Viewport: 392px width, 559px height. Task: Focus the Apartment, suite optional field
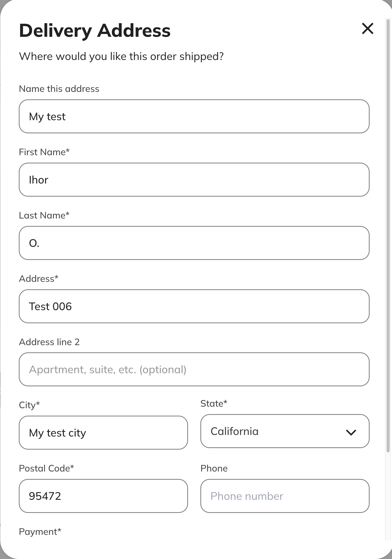pos(194,369)
